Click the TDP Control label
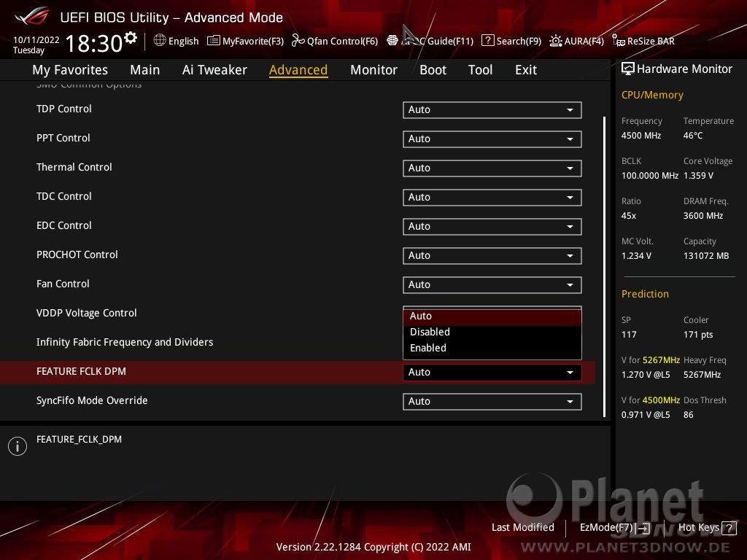This screenshot has height=560, width=747. tap(64, 109)
